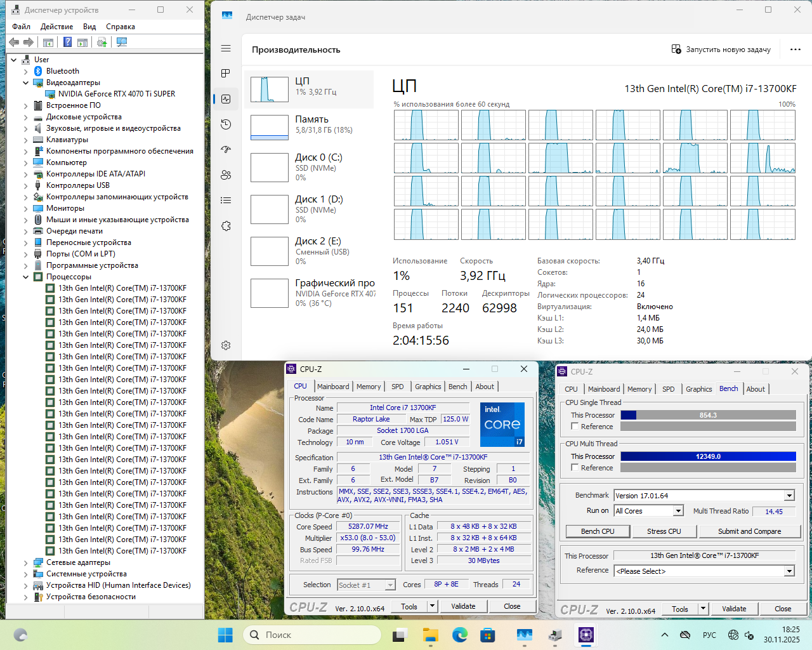
Task: Open Microsoft Store from the taskbar
Action: click(488, 635)
